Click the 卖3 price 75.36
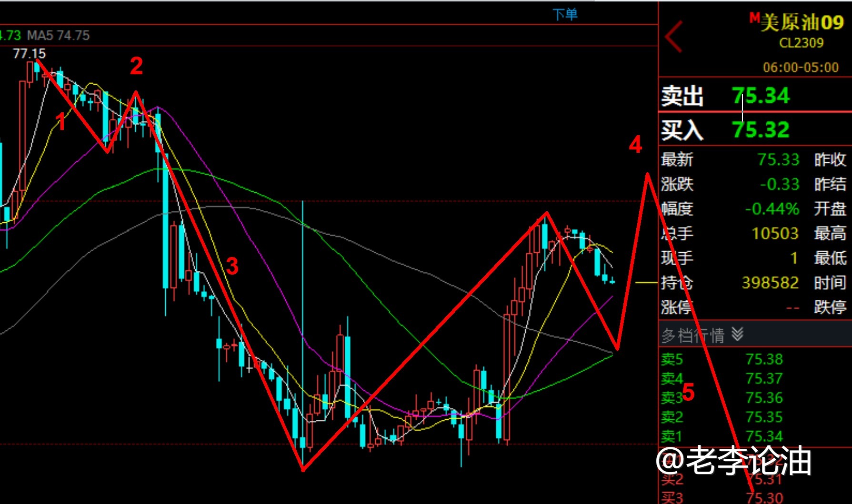852x504 pixels. click(764, 398)
